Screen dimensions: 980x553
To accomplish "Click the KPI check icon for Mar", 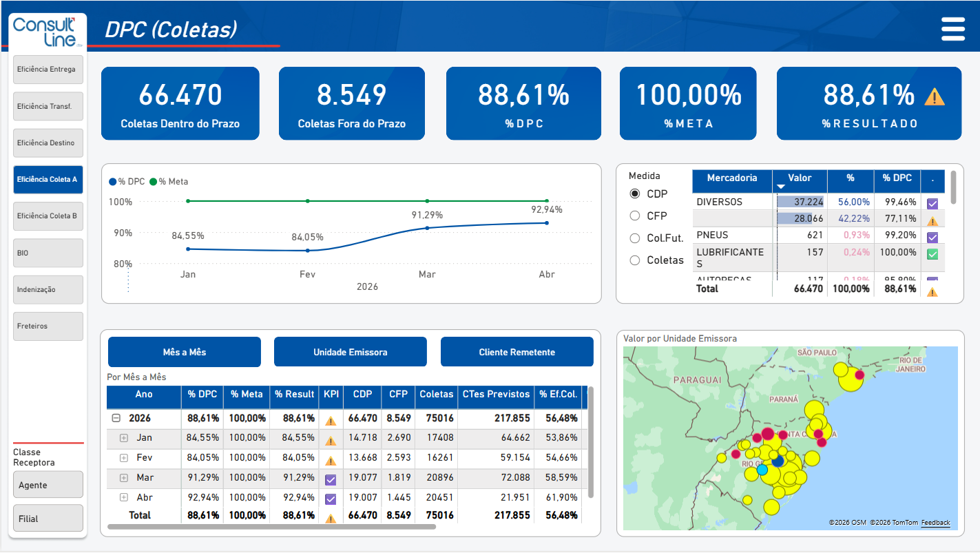I will [331, 479].
